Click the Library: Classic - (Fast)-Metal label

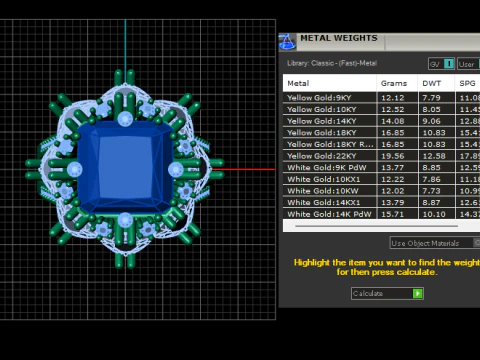pos(332,63)
